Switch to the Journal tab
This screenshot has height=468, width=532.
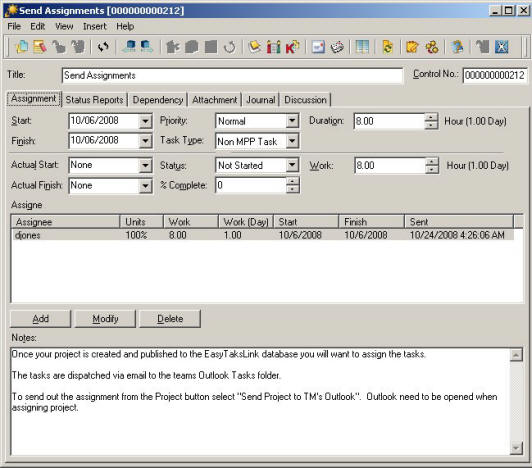coord(261,100)
